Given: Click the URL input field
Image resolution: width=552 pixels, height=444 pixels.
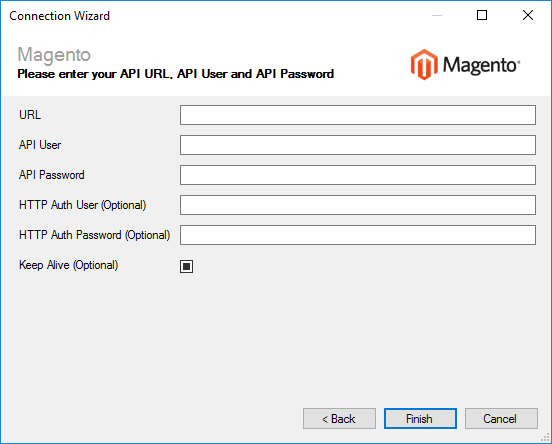Looking at the screenshot, I should (358, 115).
